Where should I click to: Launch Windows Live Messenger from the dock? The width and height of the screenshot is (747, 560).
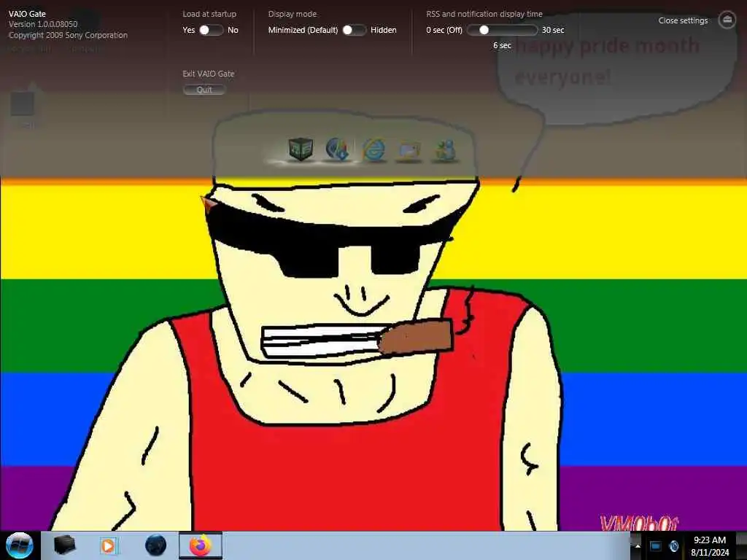[445, 150]
